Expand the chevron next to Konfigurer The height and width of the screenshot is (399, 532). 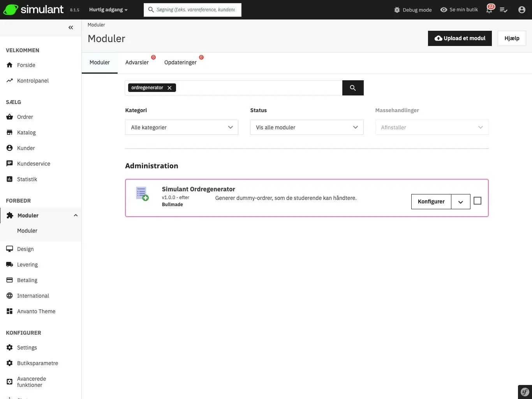coord(461,201)
